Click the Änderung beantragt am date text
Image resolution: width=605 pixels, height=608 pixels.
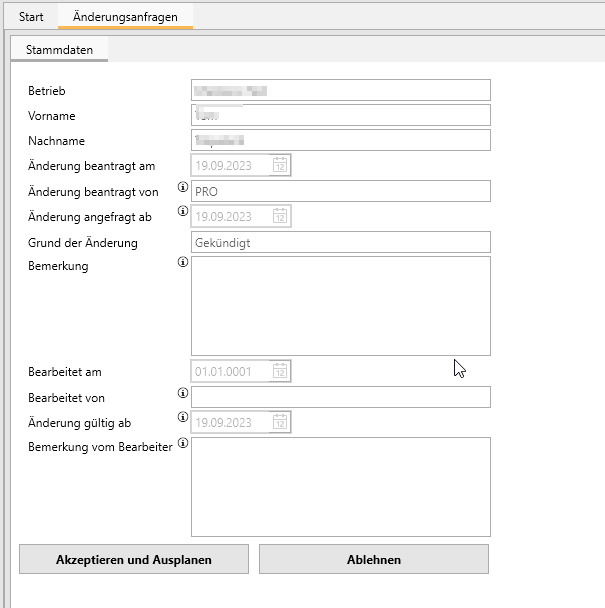click(223, 166)
